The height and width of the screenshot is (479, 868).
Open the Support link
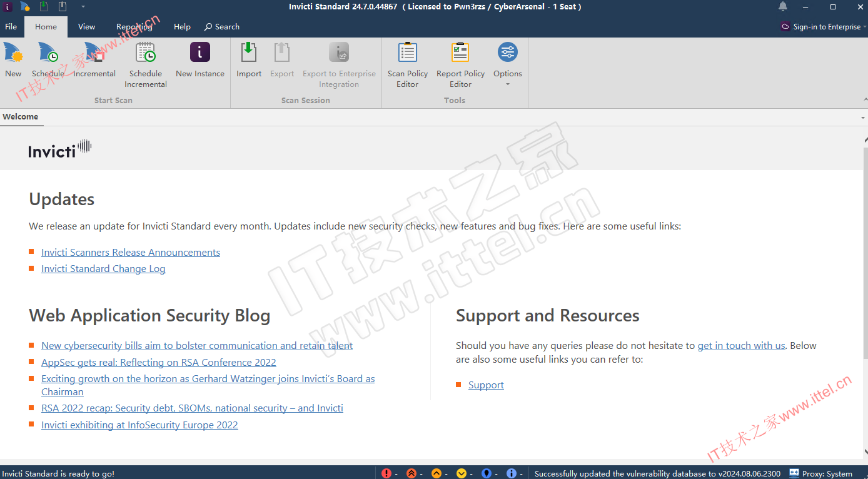[486, 385]
